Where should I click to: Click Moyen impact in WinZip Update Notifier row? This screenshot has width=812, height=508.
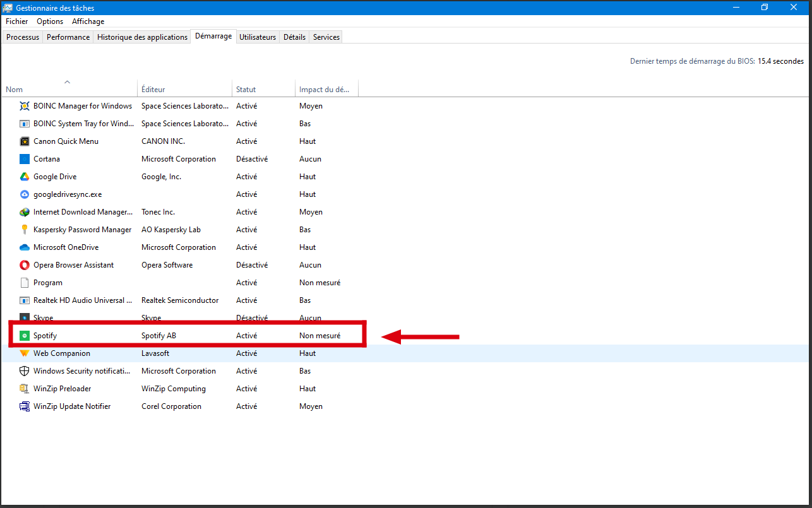point(311,406)
